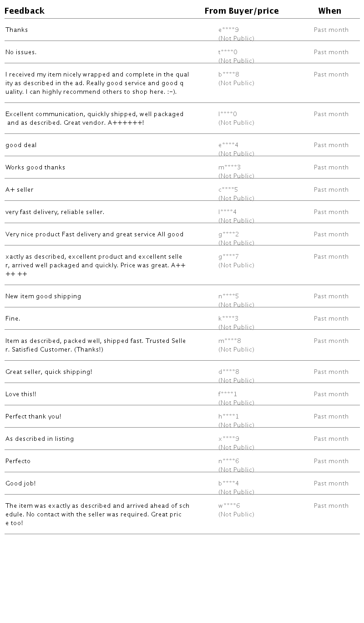
Task: Click buyer d****8 username
Action: (229, 372)
